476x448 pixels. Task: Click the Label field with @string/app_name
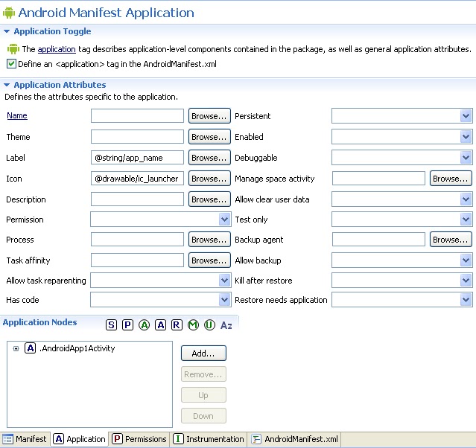coord(137,158)
